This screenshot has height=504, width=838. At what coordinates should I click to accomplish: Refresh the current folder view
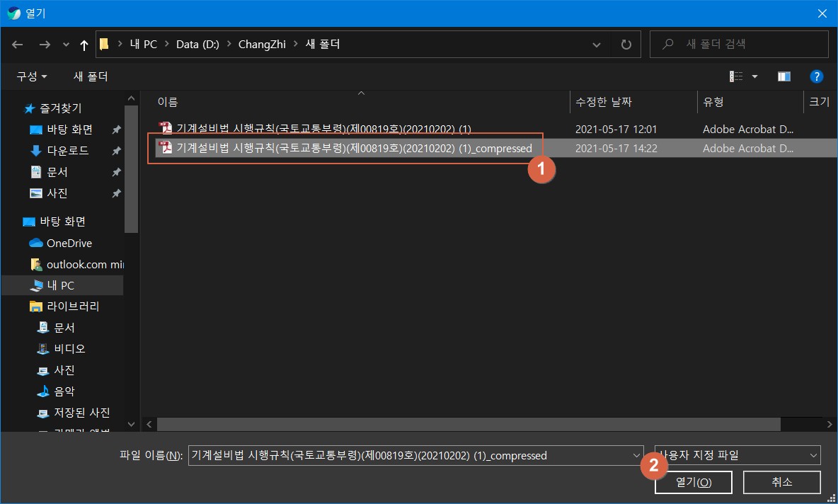[x=626, y=44]
